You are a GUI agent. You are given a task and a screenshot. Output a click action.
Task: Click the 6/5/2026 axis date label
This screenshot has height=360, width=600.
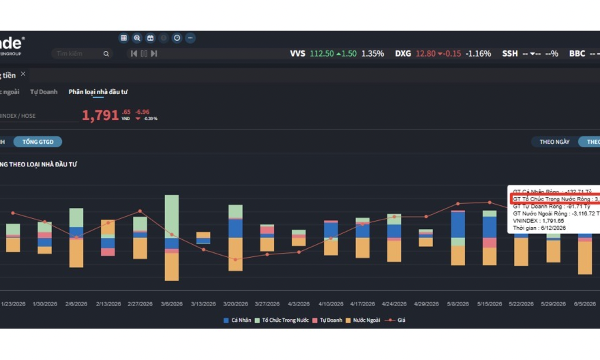(x=585, y=304)
